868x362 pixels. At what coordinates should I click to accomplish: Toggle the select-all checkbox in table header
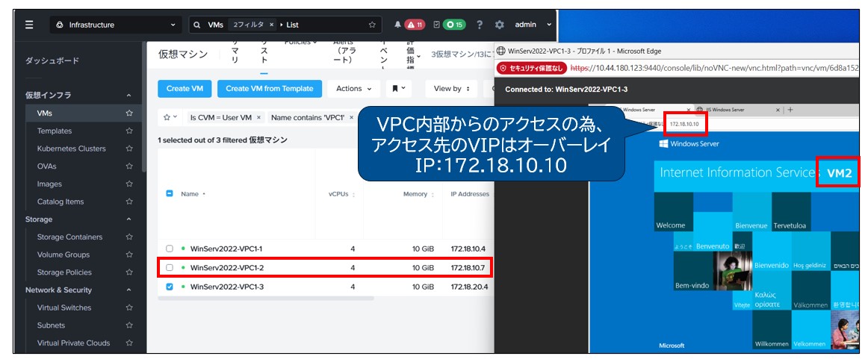pos(170,194)
